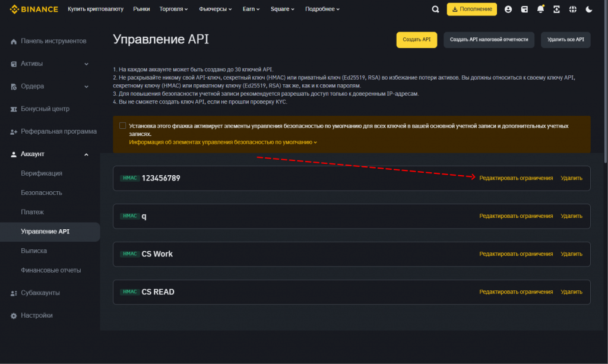Click Создать API налоговой отчетности button
Screen dimensions: 608x364
(x=489, y=40)
